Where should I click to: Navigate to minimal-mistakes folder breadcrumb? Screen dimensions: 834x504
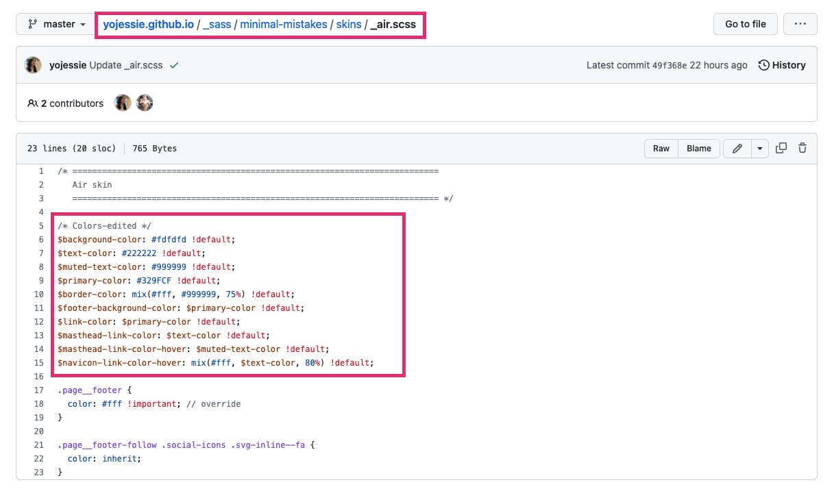coord(283,25)
